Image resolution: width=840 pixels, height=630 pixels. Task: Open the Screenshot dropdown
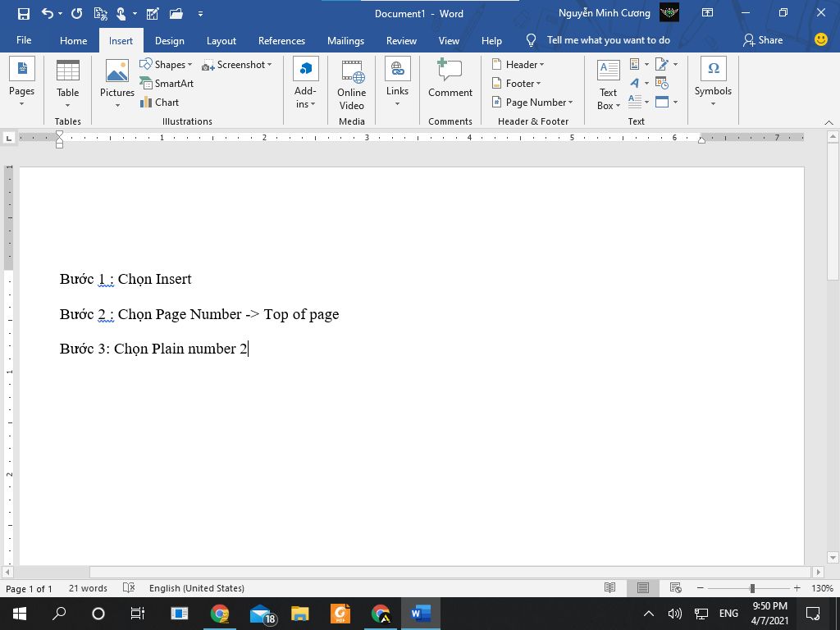point(236,65)
